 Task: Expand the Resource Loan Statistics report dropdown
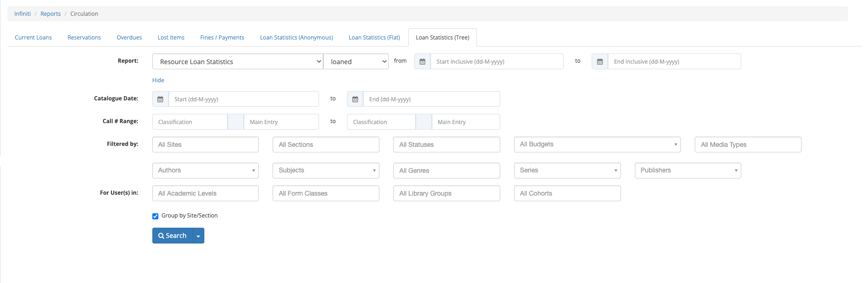[x=238, y=61]
